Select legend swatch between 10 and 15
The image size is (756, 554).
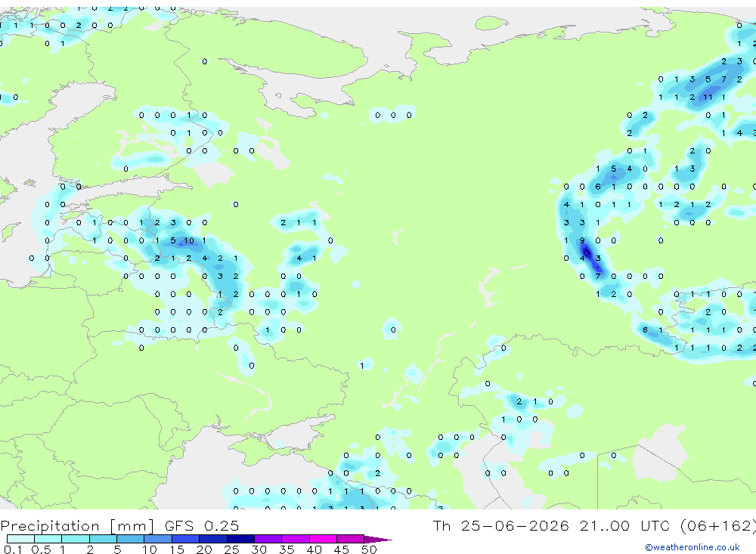[x=158, y=539]
